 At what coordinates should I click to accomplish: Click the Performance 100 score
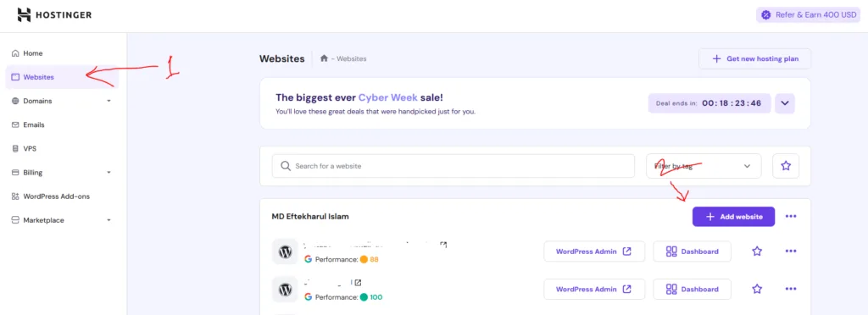click(x=371, y=296)
